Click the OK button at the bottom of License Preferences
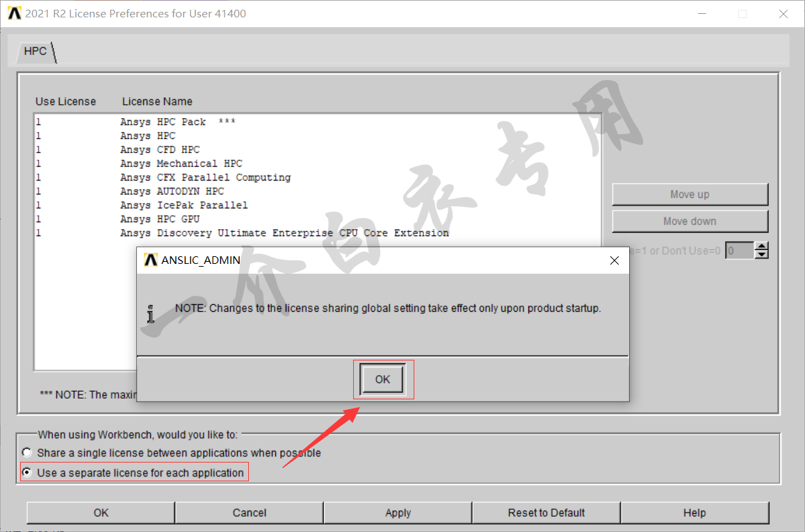The image size is (805, 532). tap(101, 513)
